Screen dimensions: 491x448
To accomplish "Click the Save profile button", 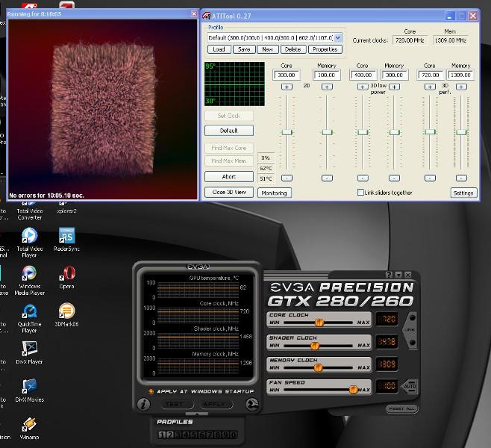I will (x=244, y=49).
